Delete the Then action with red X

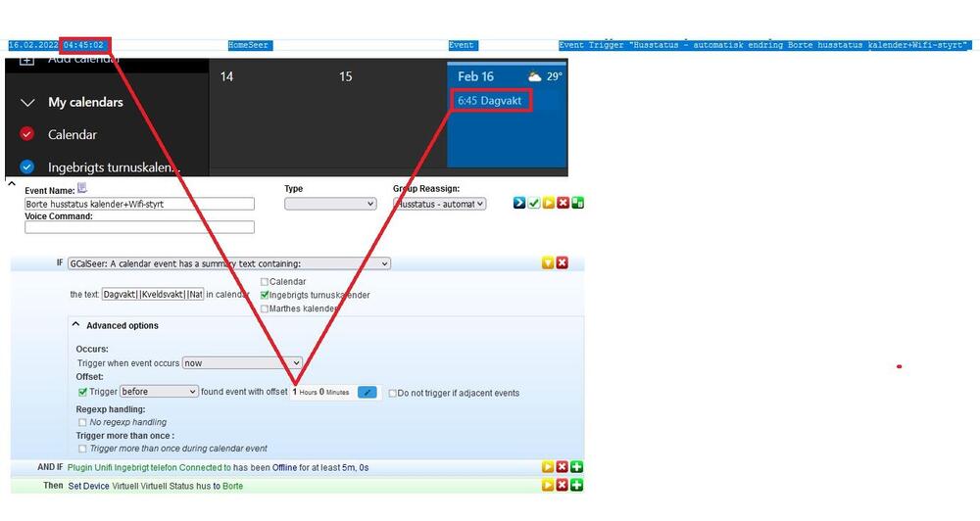[562, 486]
